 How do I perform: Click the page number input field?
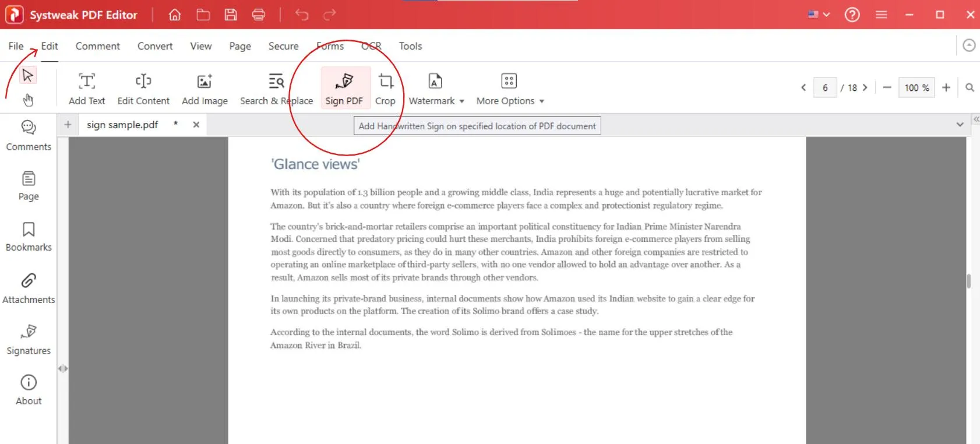(x=824, y=87)
